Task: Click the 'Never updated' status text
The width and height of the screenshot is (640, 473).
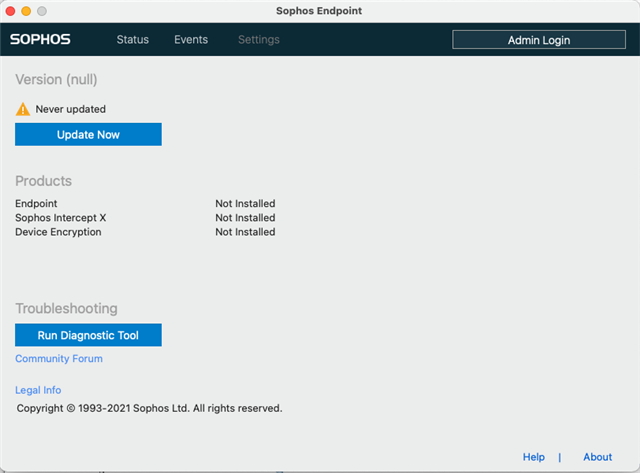Action: coord(71,109)
